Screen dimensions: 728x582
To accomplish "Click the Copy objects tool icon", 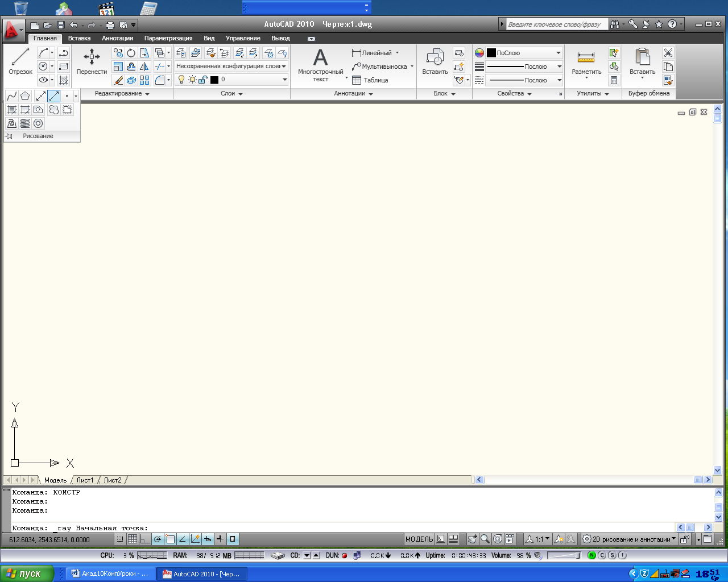I will click(x=118, y=53).
